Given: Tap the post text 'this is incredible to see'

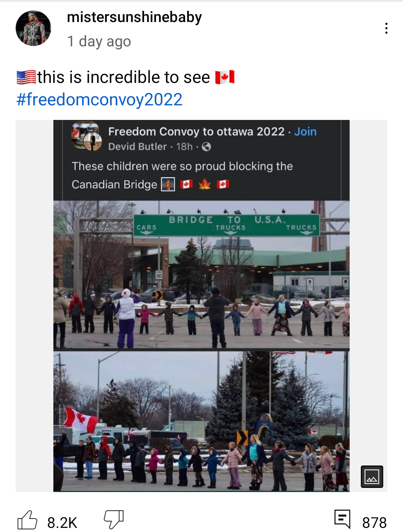Looking at the screenshot, I should coord(124,77).
